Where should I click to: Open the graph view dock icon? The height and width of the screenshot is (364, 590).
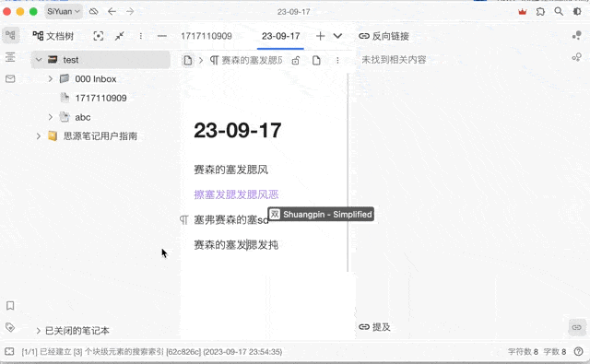tap(577, 36)
